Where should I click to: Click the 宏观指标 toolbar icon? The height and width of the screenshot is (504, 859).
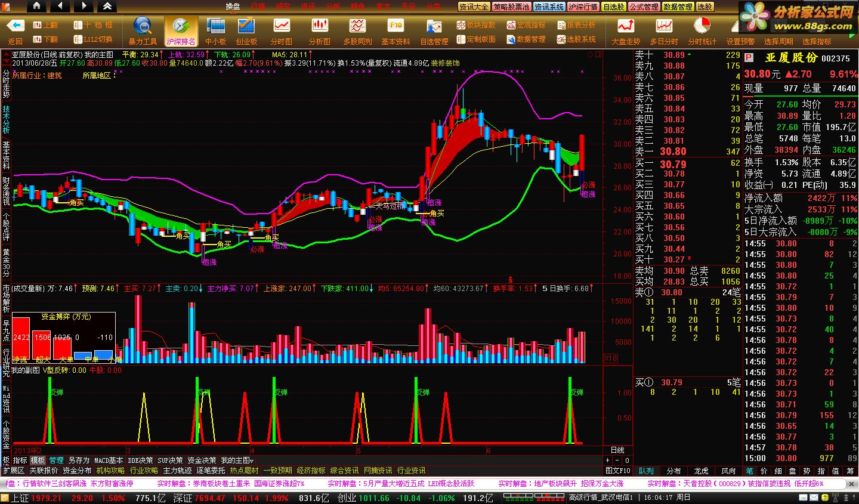click(x=526, y=25)
